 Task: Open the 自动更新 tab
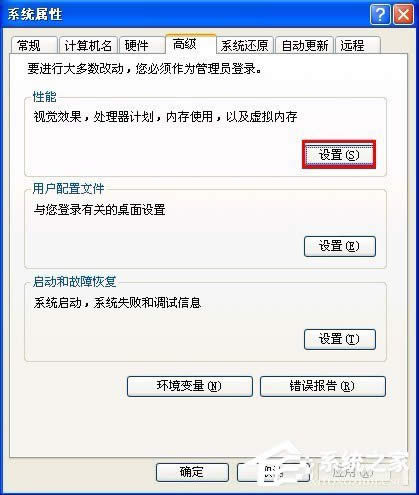pos(305,45)
